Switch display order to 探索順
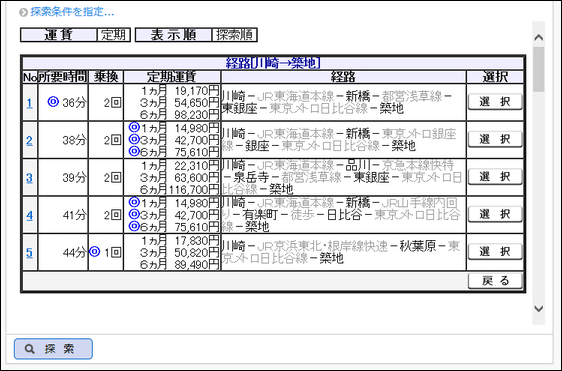The height and width of the screenshot is (371, 562). [234, 35]
